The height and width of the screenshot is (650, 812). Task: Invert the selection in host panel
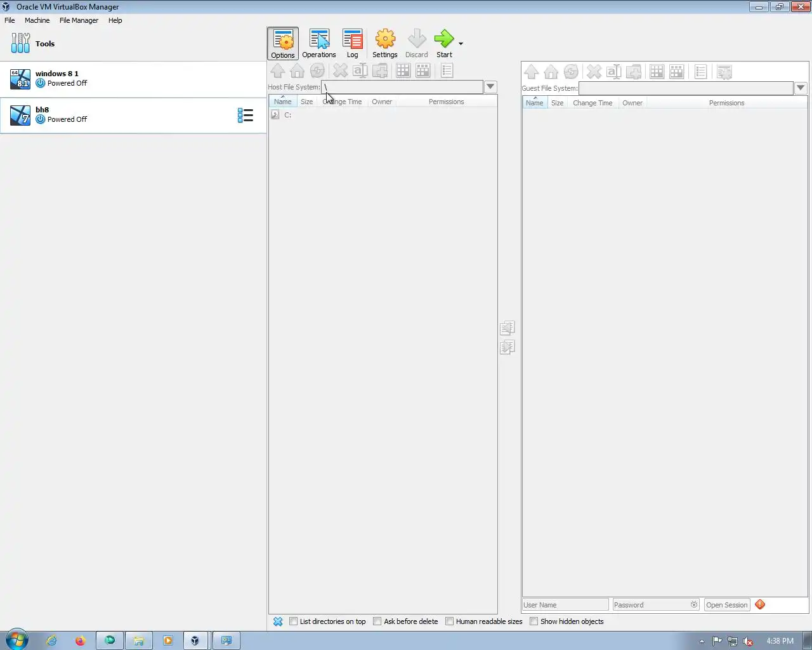coord(422,70)
